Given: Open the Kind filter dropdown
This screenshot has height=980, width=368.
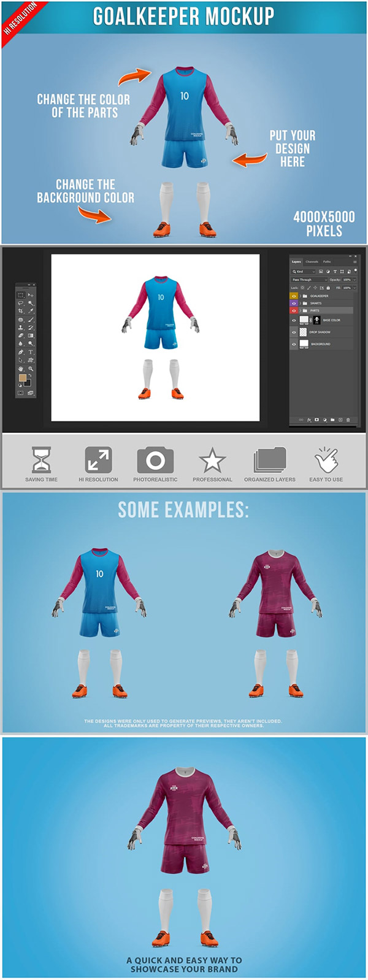Looking at the screenshot, I should pyautogui.click(x=303, y=272).
